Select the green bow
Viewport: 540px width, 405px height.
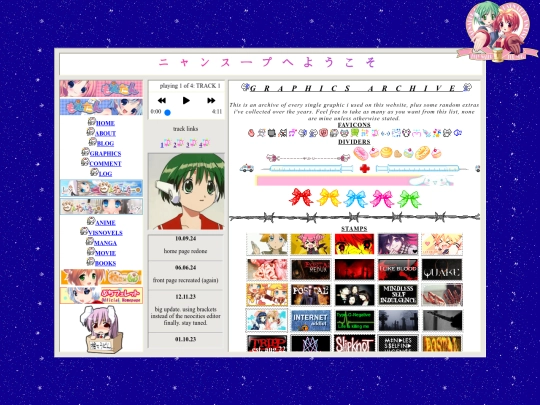click(409, 199)
